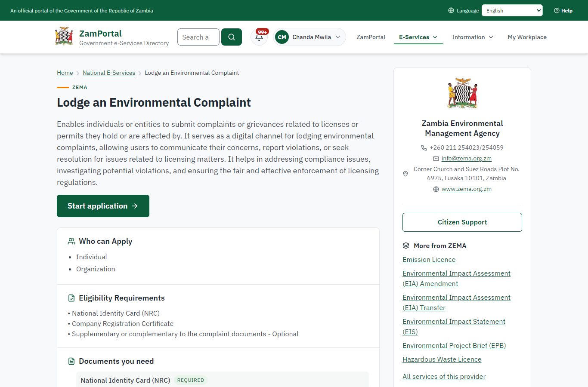
Task: Open the Hazardous Waste Licence link
Action: 442,359
